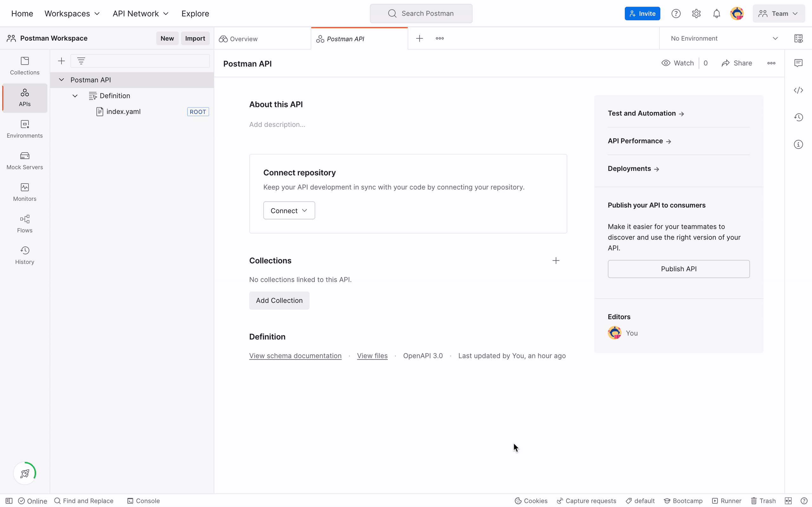Open Cookies from the status bar
Screen dimensions: 812x507
(531, 501)
